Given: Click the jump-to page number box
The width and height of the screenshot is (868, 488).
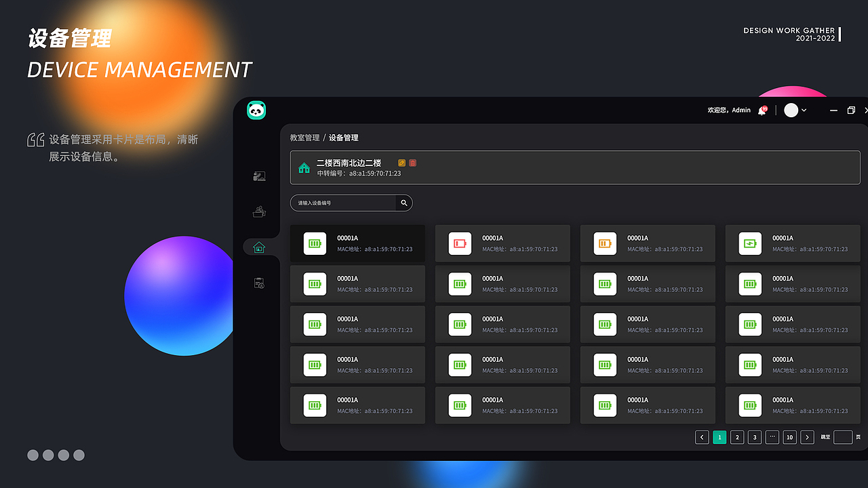Looking at the screenshot, I should (x=843, y=437).
